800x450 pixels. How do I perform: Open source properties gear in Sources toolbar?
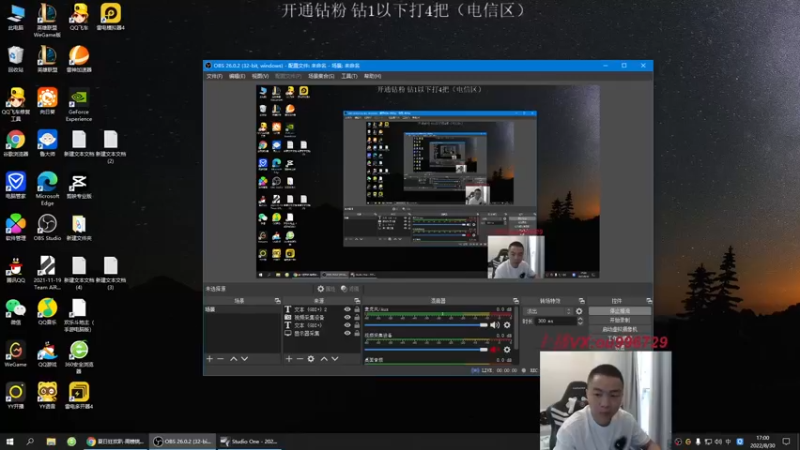311,359
